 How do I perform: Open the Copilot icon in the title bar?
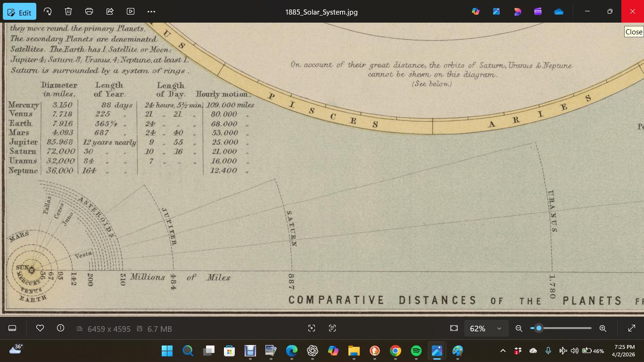point(476,11)
